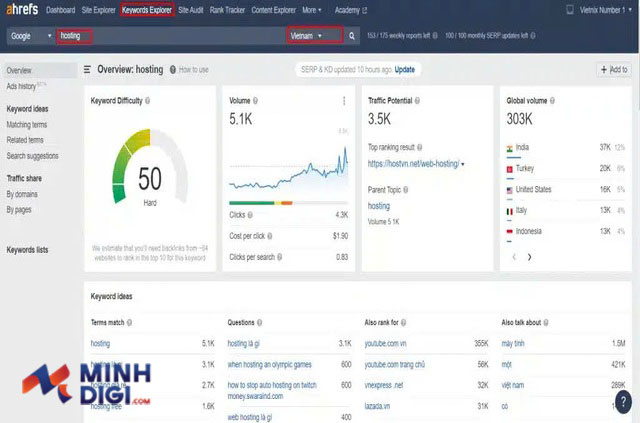The width and height of the screenshot is (640, 423).
Task: Click the Traffic Potential info icon
Action: [x=417, y=100]
